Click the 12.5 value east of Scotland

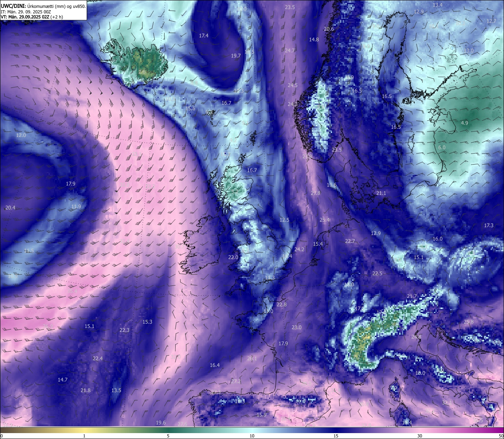click(x=284, y=220)
